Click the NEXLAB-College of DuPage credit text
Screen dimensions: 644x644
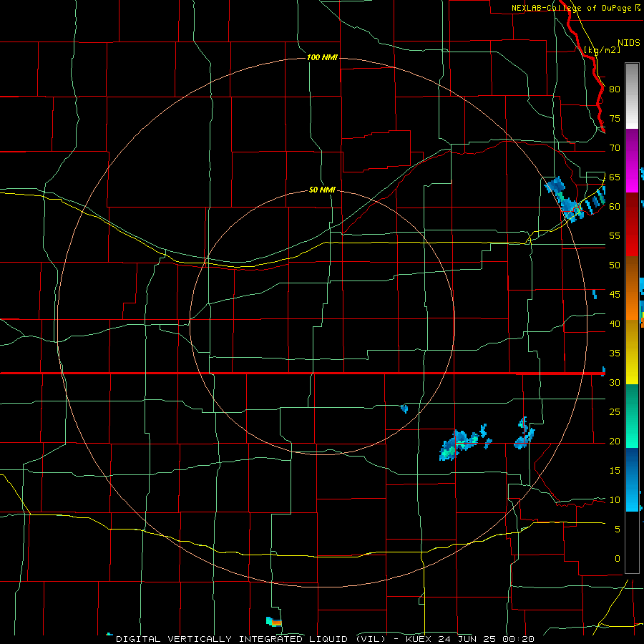576,8
